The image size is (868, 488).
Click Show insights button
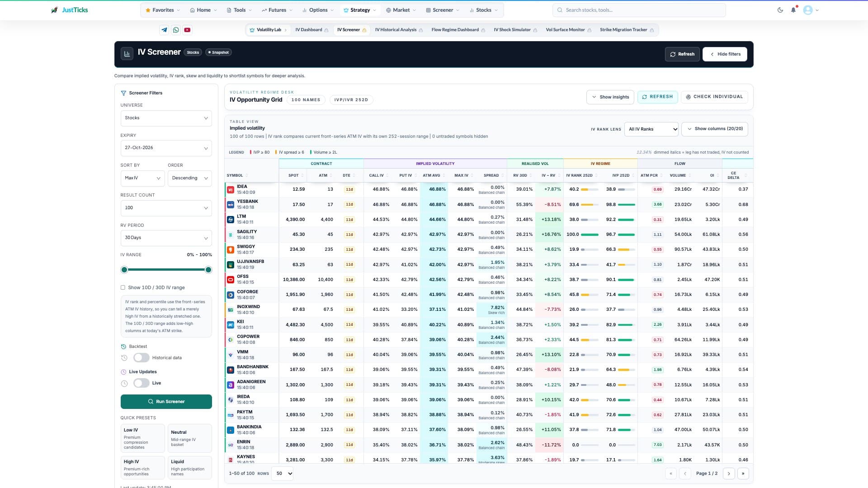610,97
